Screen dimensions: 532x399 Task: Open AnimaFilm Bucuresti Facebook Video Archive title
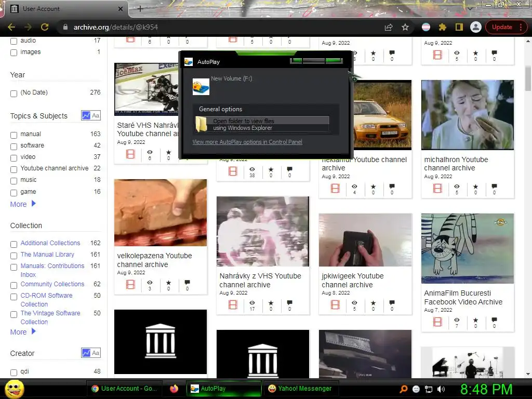click(463, 297)
